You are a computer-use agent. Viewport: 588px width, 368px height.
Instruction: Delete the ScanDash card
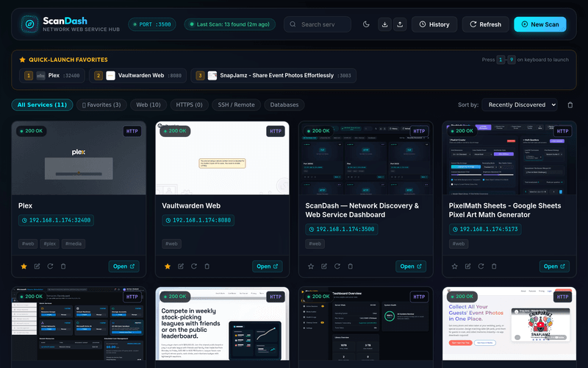tap(351, 266)
